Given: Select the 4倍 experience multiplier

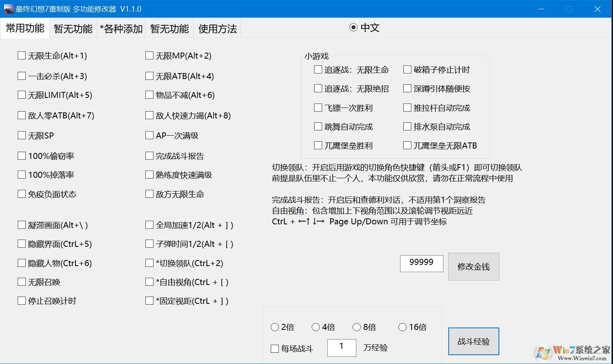Looking at the screenshot, I should [x=316, y=327].
